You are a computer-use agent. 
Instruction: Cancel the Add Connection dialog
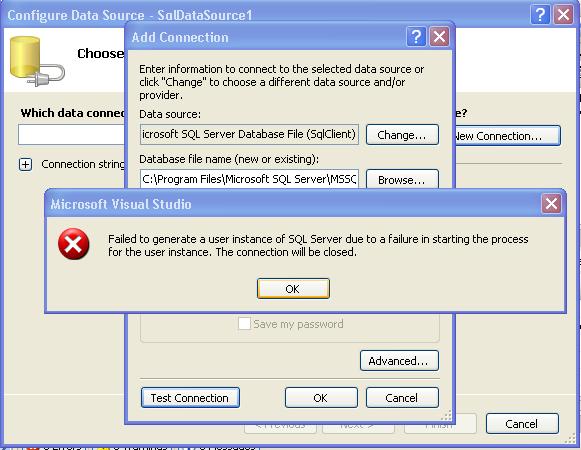coord(402,398)
